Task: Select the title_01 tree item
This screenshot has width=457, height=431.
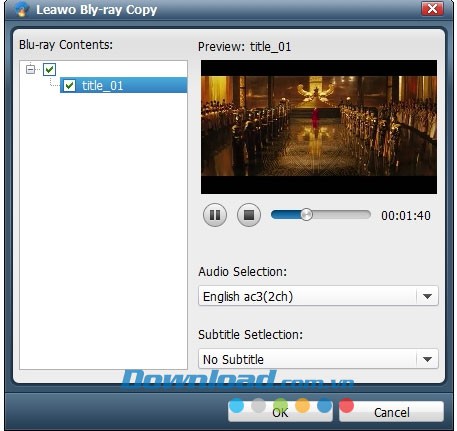Action: point(123,85)
